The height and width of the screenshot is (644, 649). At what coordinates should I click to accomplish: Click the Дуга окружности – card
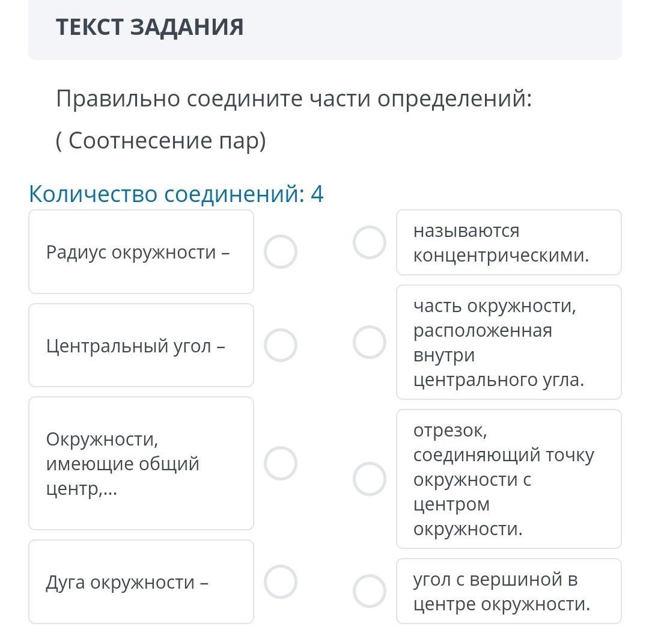(x=141, y=581)
